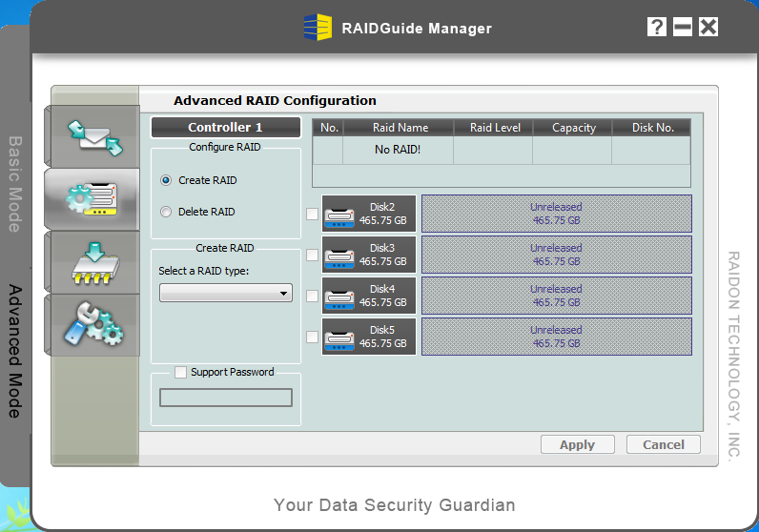Click the Support Password input field
The image size is (759, 532).
(x=226, y=397)
